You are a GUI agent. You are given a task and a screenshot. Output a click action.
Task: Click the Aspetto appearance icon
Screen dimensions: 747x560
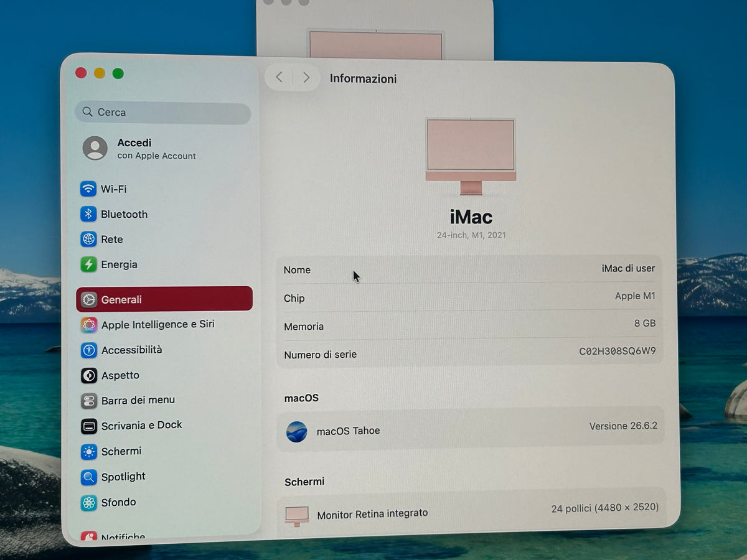(89, 375)
